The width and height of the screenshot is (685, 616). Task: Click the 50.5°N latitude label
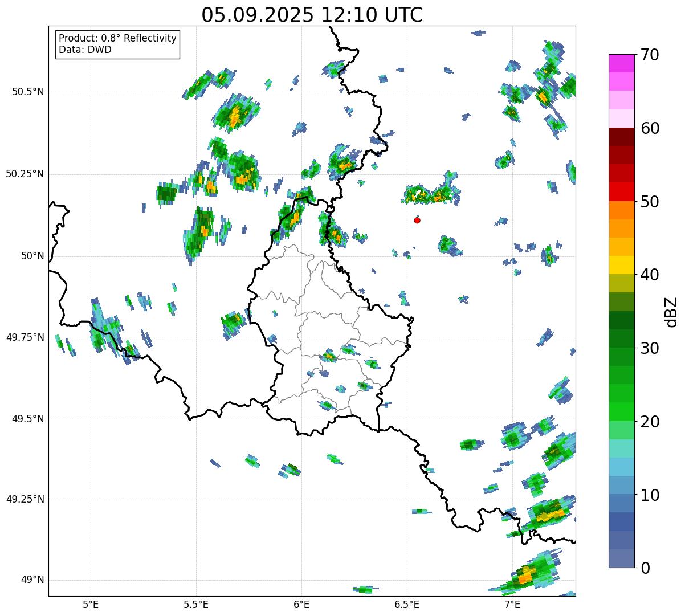coord(28,92)
